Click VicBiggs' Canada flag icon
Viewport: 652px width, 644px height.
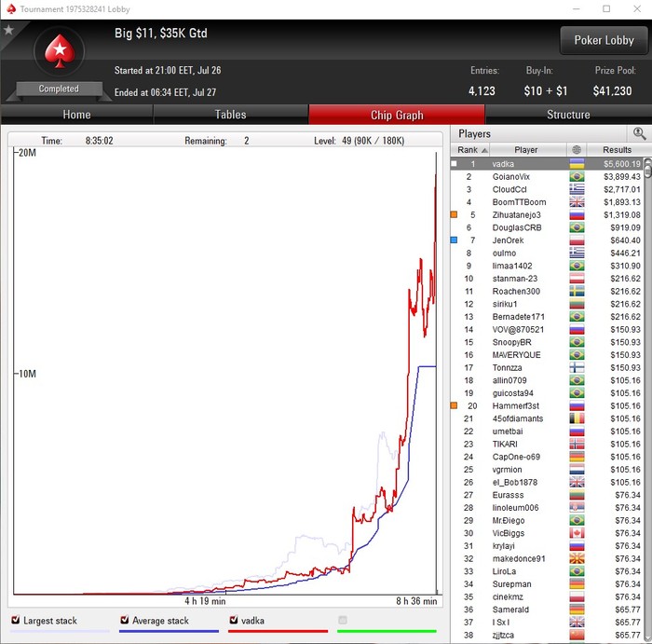click(x=577, y=533)
